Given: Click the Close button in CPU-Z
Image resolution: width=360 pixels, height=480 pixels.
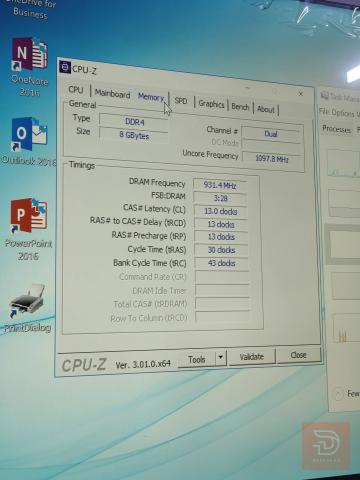Looking at the screenshot, I should 298,355.
